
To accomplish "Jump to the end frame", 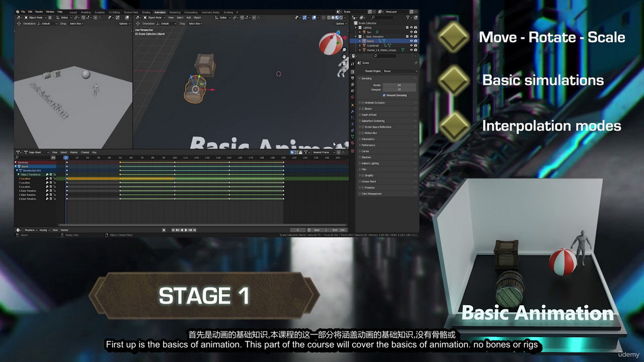I will pyautogui.click(x=195, y=230).
